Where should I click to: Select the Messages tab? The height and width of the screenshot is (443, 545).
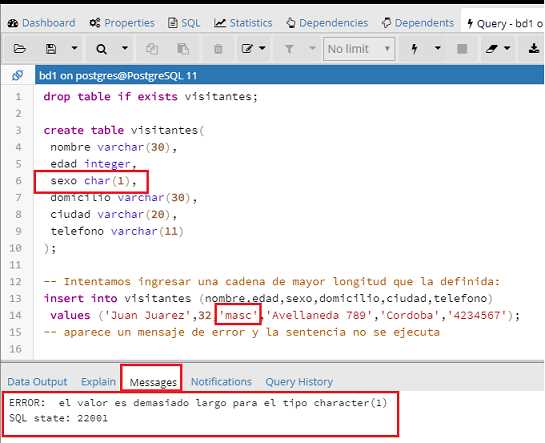click(x=153, y=382)
